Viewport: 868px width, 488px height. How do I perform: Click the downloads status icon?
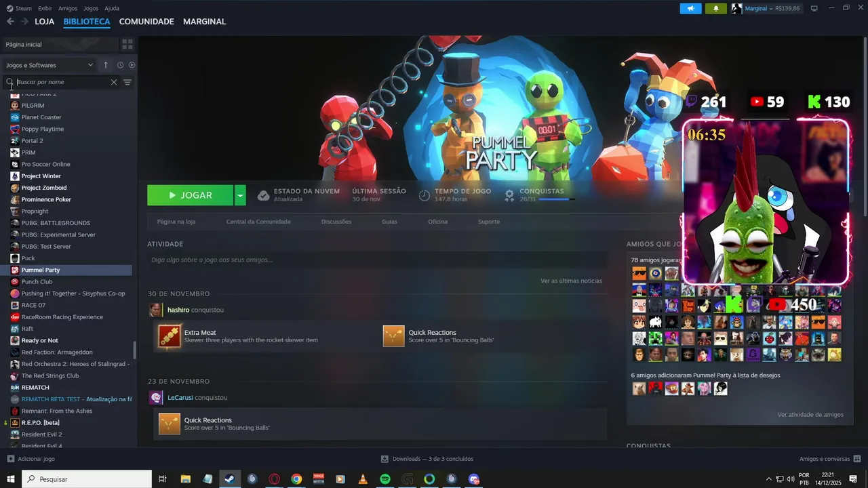[384, 459]
